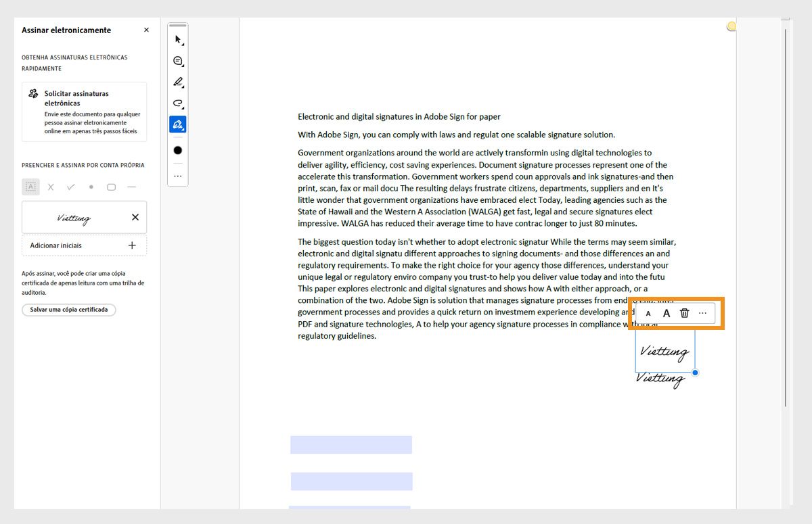
Task: Pick the pencil drawing tool
Action: (177, 82)
